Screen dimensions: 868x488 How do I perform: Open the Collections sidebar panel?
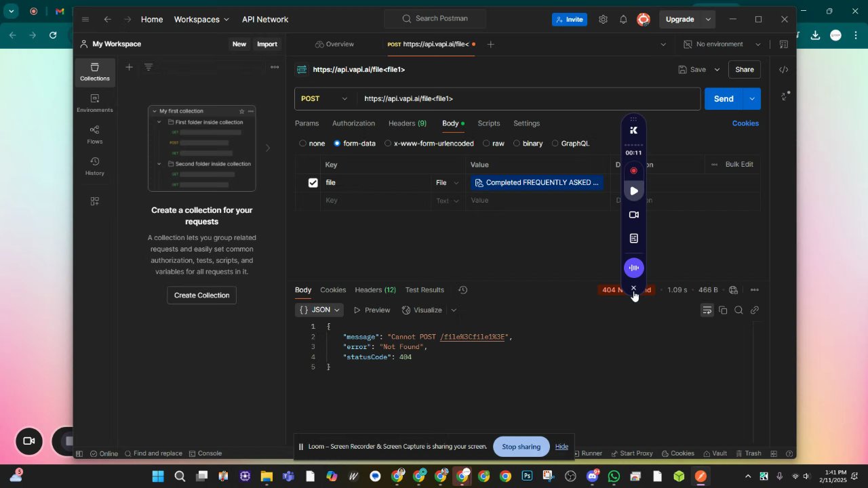pos(94,71)
